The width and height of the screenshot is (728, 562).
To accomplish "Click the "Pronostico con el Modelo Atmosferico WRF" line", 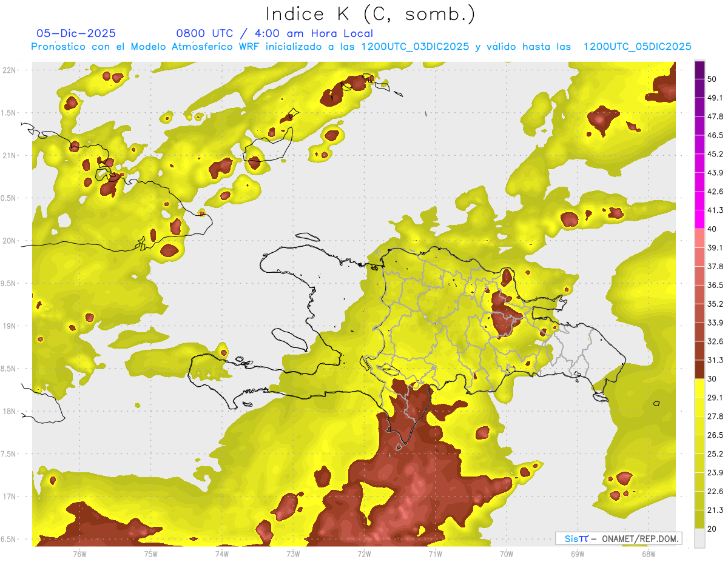I will pos(361,47).
